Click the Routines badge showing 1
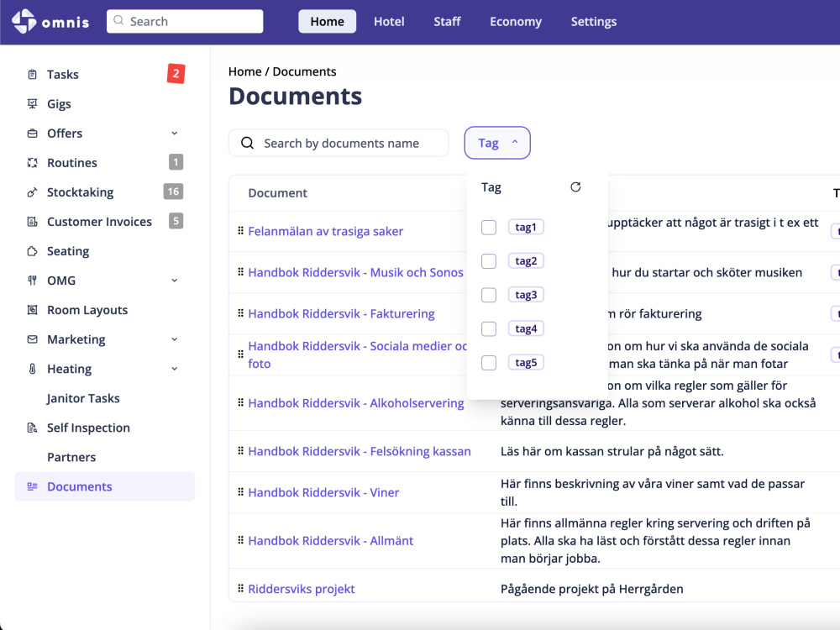This screenshot has height=630, width=840. (x=176, y=162)
